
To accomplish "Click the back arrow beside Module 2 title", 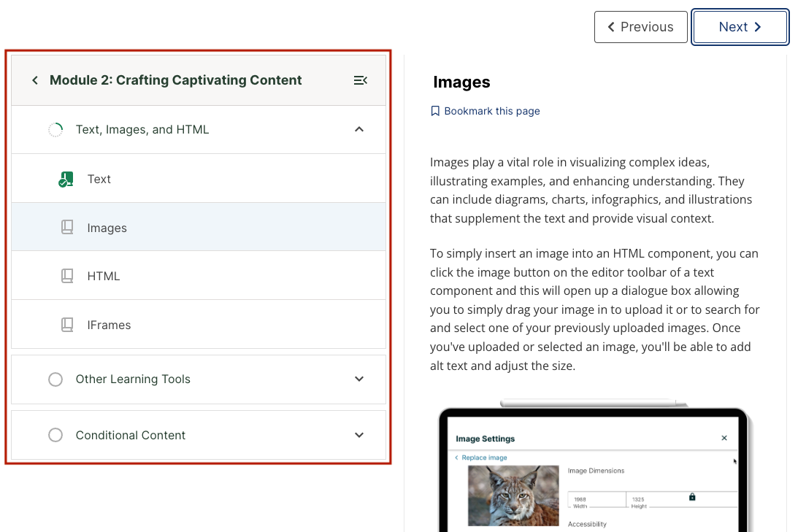I will 34,80.
